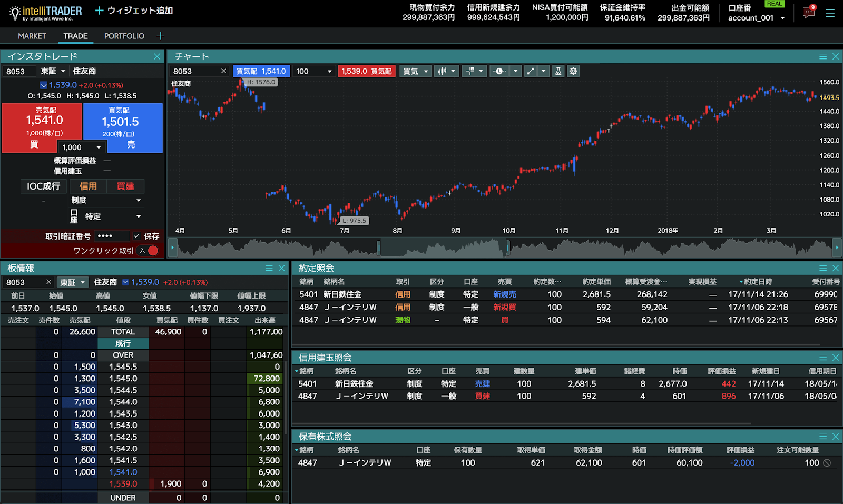Toggle the 信用 margin trading button
843x504 pixels.
pyautogui.click(x=88, y=186)
